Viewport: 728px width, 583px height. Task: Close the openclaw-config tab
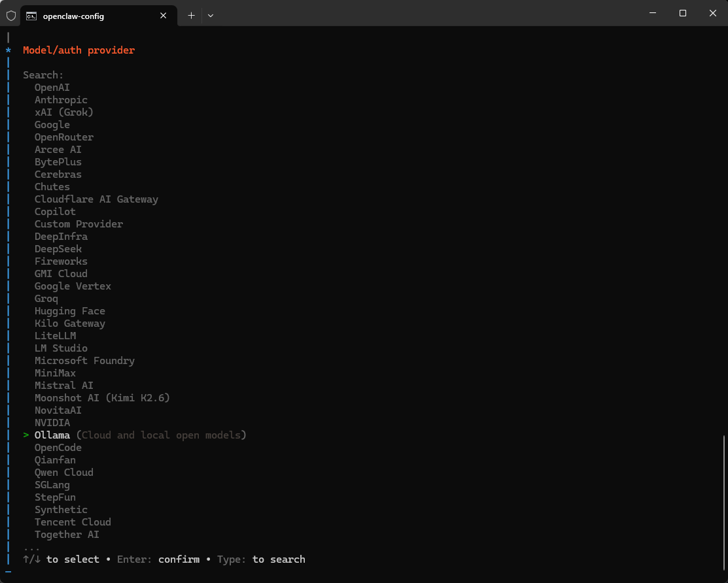point(163,16)
